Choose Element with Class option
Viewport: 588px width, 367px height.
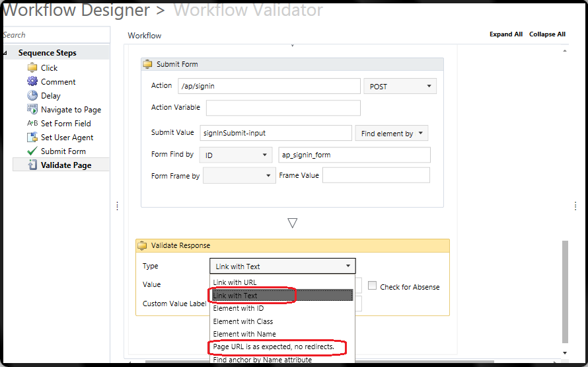click(282, 321)
